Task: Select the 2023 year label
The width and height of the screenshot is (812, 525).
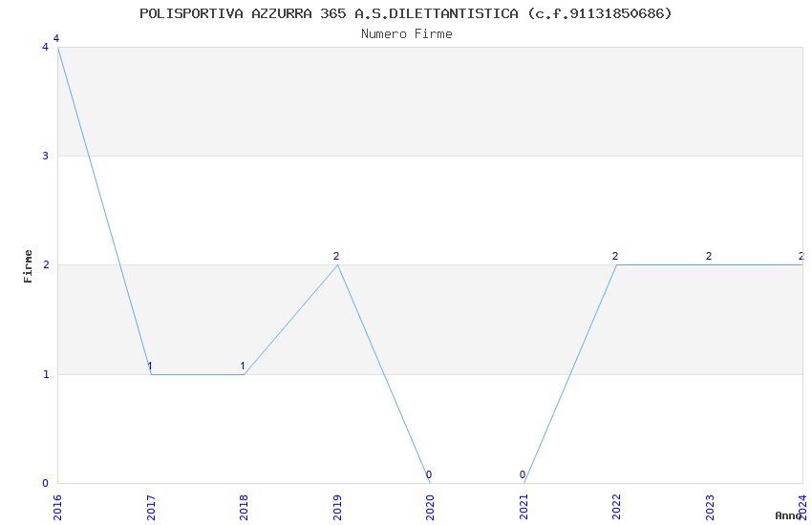Action: [710, 508]
